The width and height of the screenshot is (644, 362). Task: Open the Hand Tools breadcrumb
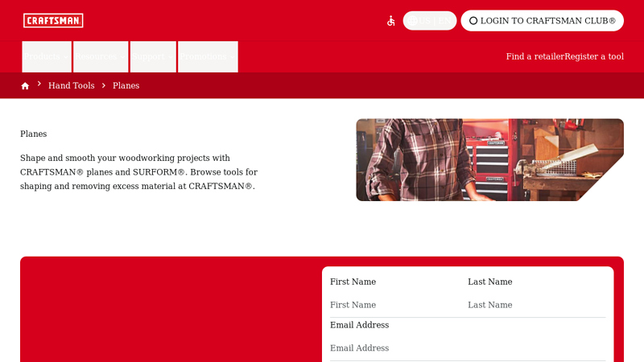point(72,86)
